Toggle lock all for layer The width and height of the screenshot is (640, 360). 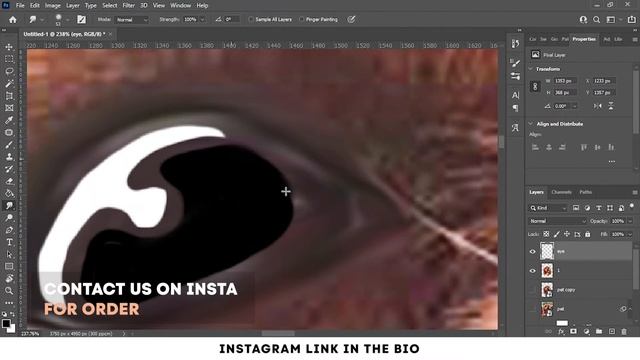point(587,234)
